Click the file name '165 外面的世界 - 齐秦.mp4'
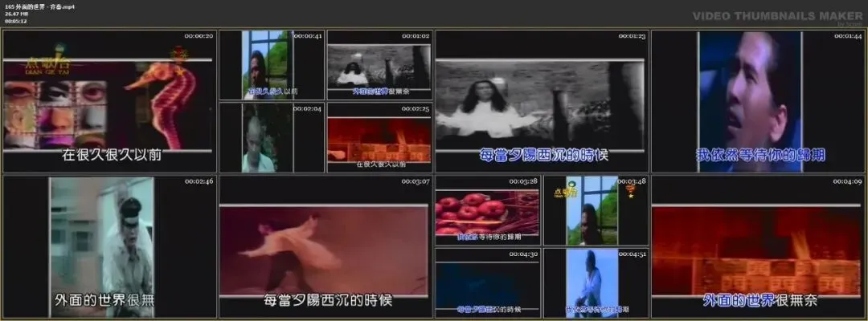The height and width of the screenshot is (321, 868). pos(39,6)
